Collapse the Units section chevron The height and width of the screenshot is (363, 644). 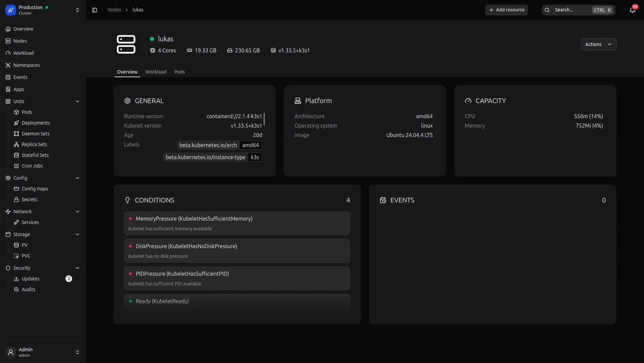point(77,101)
